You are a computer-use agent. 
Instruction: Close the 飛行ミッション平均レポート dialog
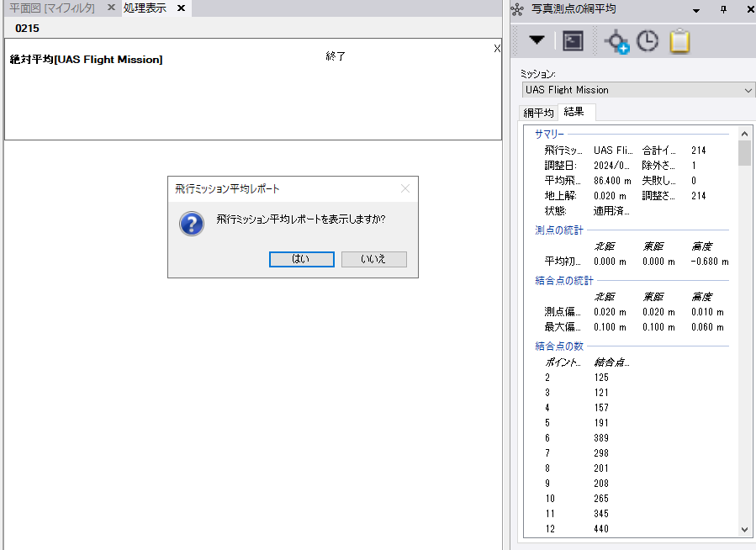point(405,189)
